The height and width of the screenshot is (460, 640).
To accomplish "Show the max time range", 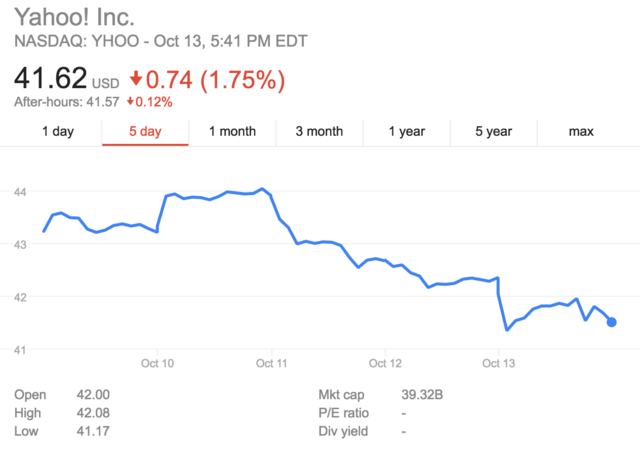I will click(x=581, y=131).
